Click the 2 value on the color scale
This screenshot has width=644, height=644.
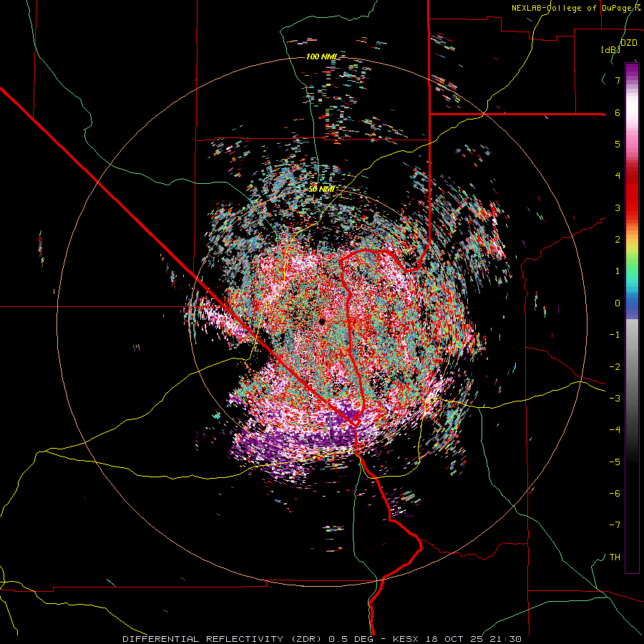coord(618,240)
